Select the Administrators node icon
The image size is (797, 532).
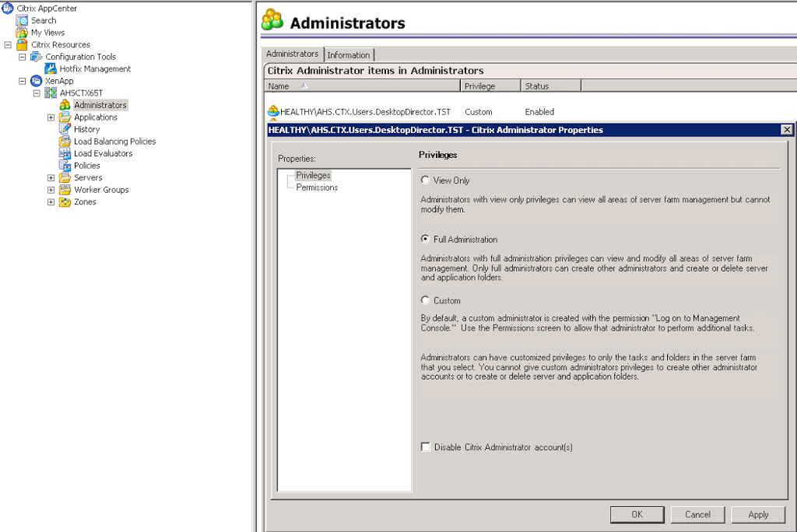[65, 105]
